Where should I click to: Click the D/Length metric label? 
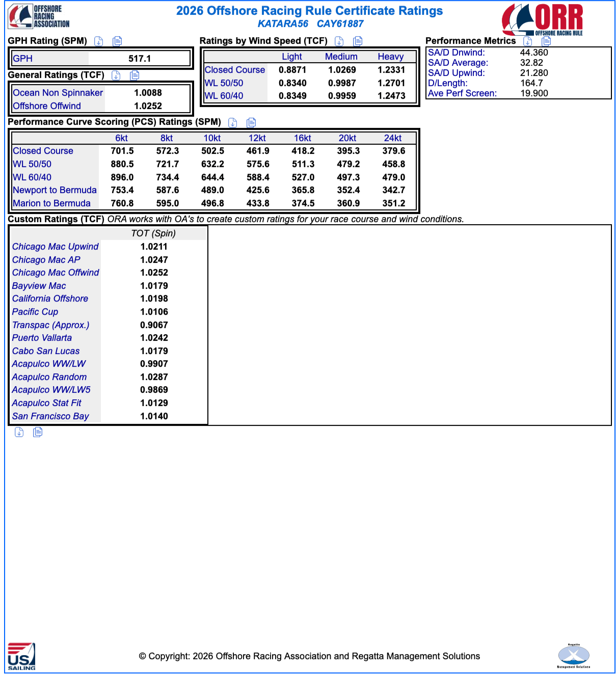[447, 83]
